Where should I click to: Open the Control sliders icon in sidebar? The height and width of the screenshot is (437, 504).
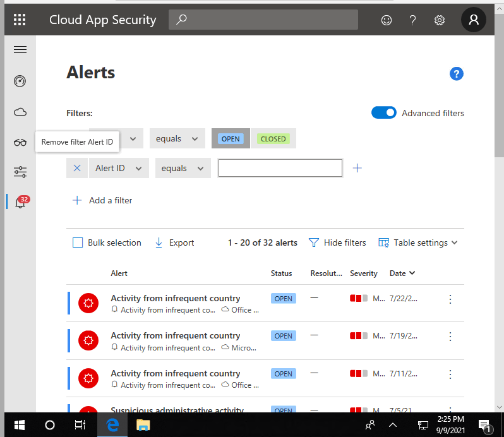point(20,172)
